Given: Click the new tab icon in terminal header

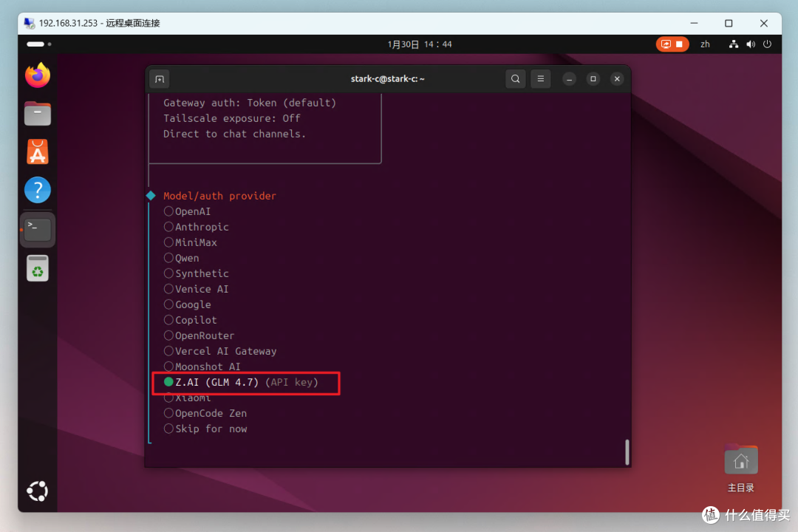Looking at the screenshot, I should click(x=160, y=79).
